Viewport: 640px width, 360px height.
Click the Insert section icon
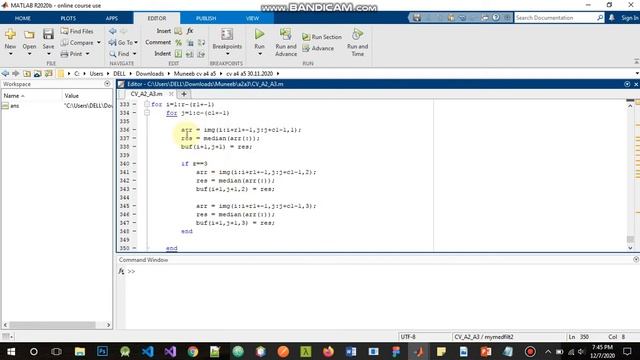178,31
